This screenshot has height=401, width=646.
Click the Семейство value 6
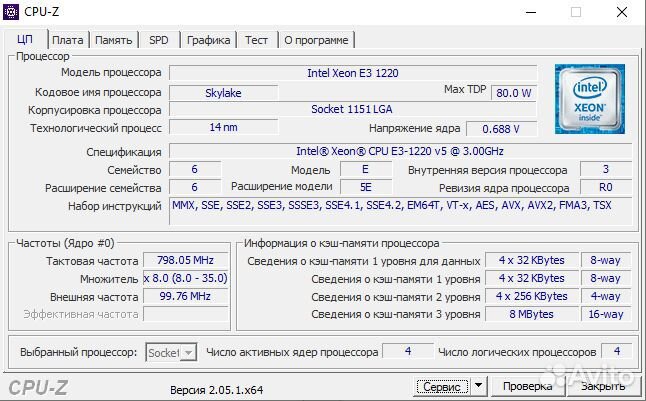(194, 169)
